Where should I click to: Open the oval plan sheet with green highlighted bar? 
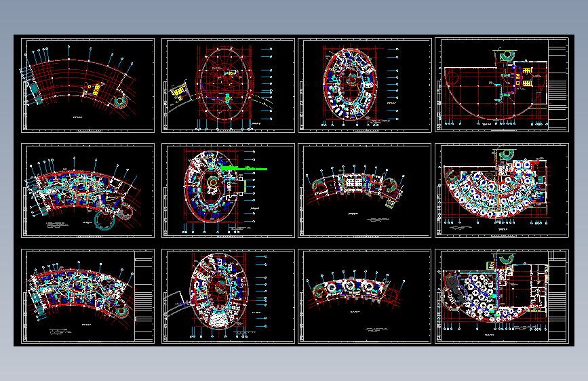point(228,190)
